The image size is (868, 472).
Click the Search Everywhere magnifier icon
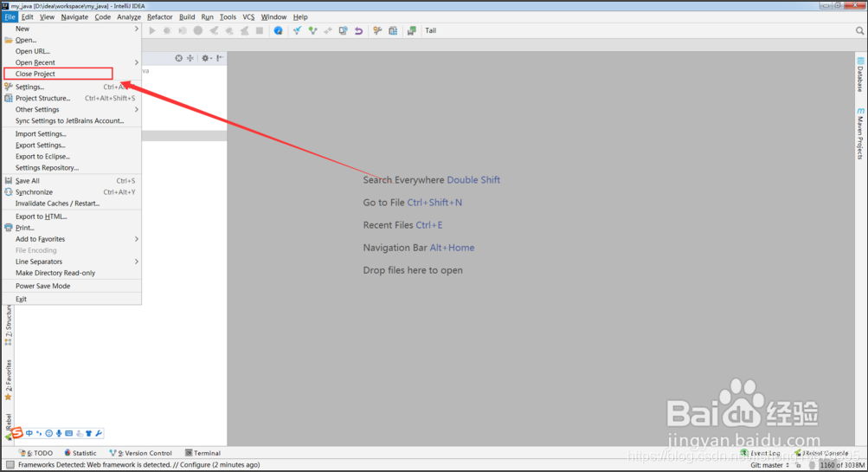859,30
